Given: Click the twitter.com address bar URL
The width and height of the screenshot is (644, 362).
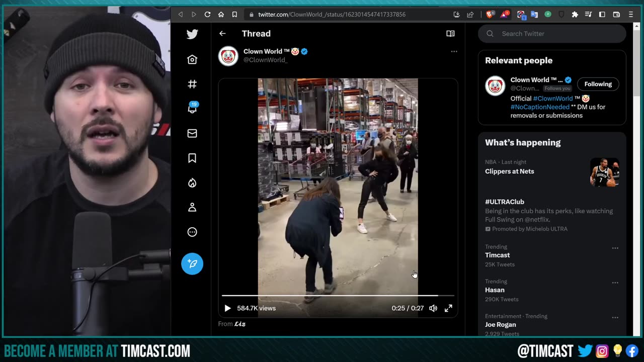Looking at the screenshot, I should 332,15.
